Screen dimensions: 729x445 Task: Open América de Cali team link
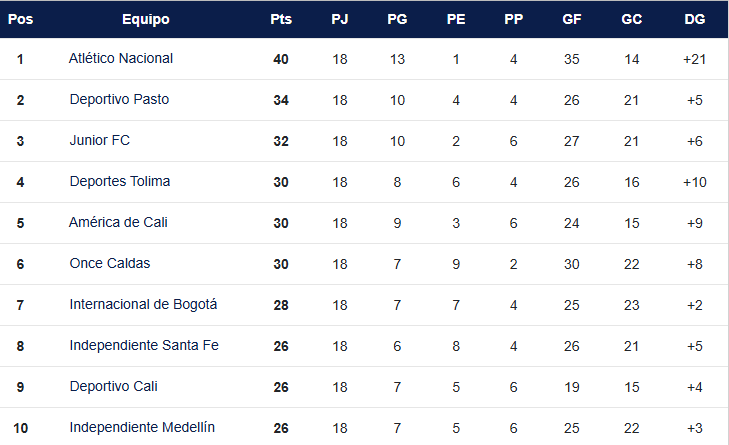tap(119, 223)
